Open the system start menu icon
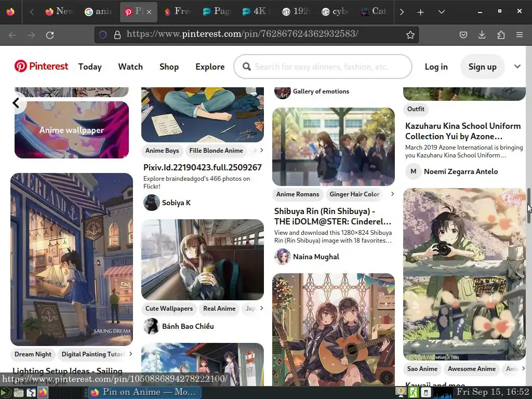 [x=6, y=393]
